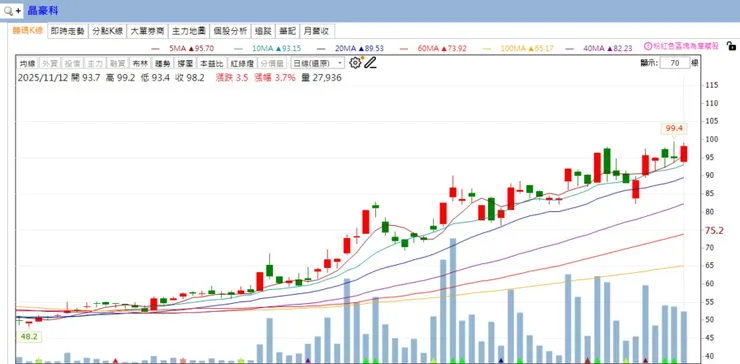Switch to the 追蹤 tab

point(263,32)
